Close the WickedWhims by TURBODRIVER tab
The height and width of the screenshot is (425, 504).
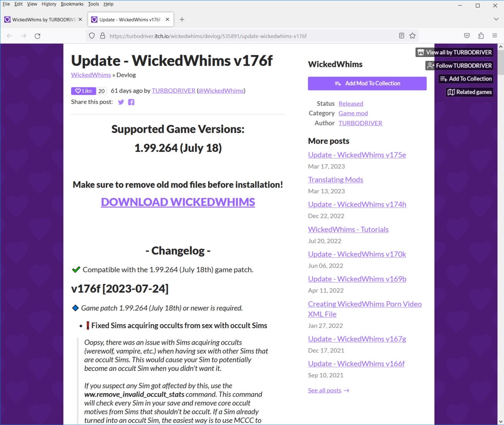[x=80, y=19]
